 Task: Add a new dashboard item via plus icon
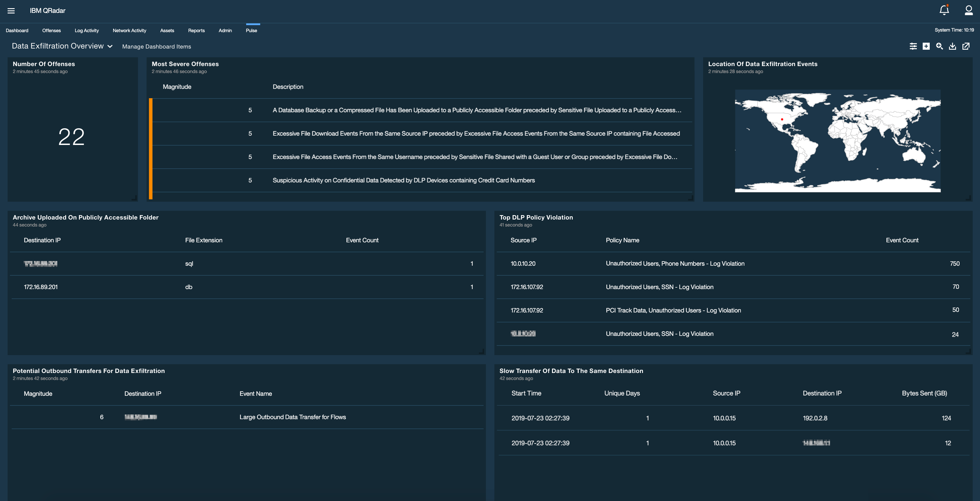[x=926, y=46]
